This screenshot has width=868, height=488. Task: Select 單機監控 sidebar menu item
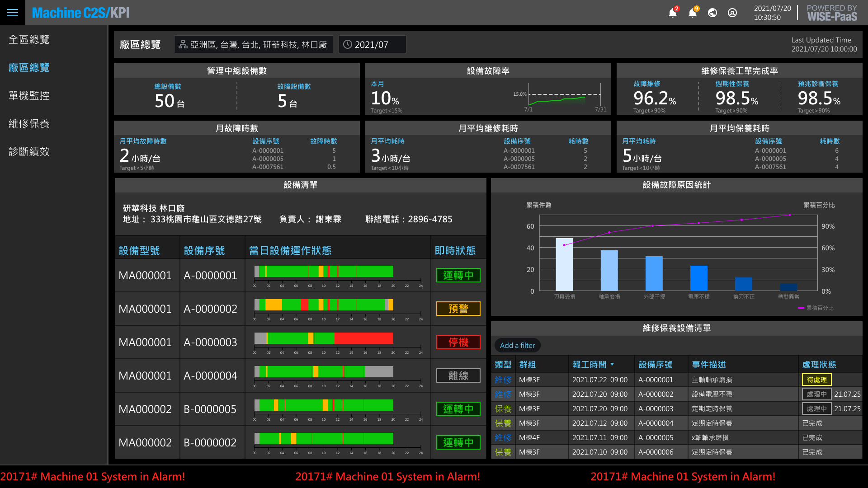tap(29, 96)
